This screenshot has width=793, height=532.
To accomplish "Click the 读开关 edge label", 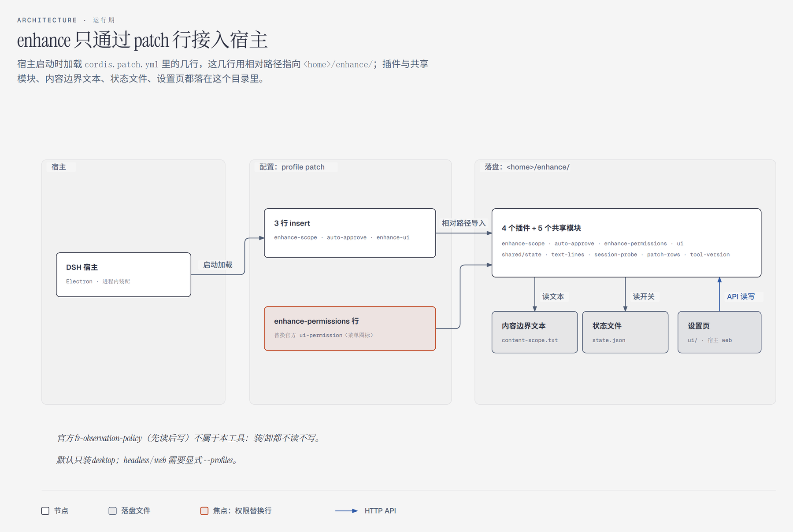I will pos(644,296).
